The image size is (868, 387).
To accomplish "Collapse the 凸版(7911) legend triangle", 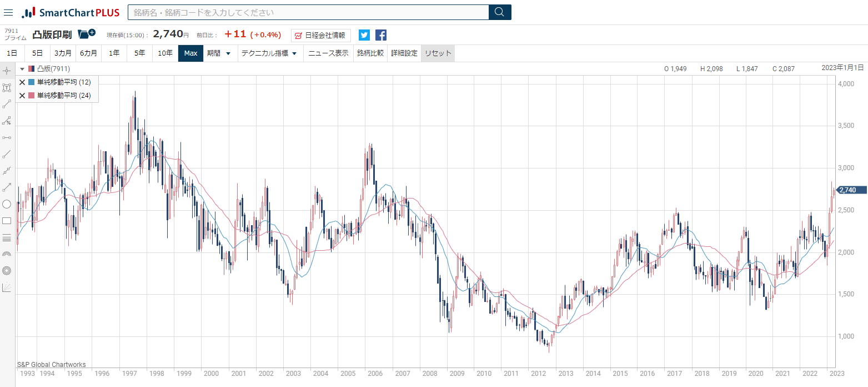I will [22, 69].
